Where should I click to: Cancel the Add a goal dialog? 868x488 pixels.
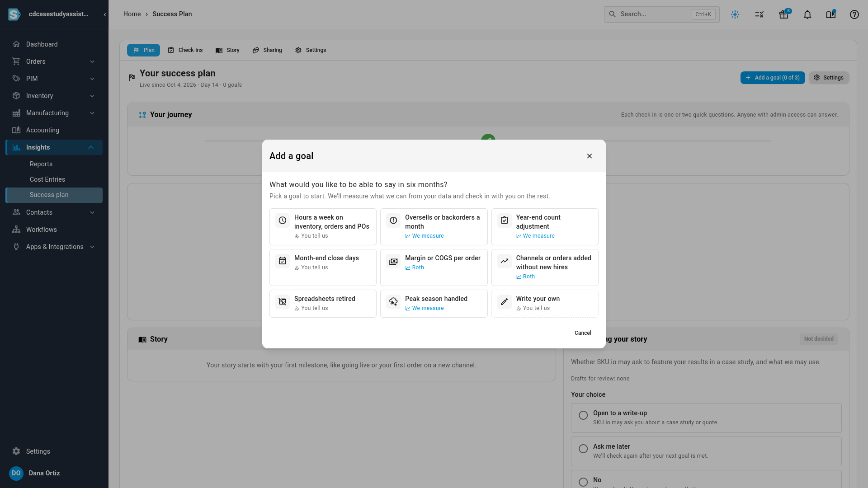click(583, 333)
